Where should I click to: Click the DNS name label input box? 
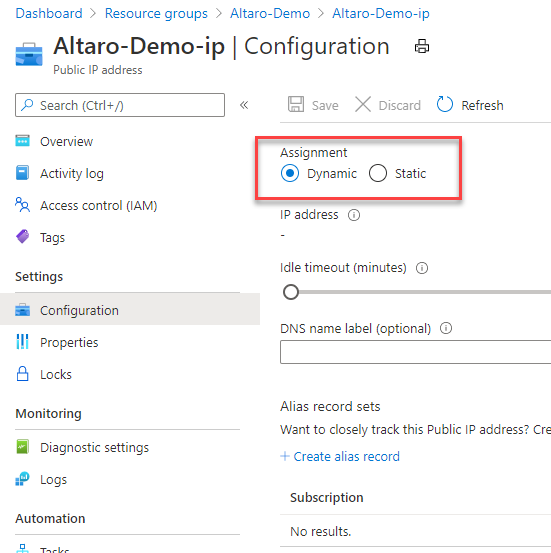coord(416,352)
